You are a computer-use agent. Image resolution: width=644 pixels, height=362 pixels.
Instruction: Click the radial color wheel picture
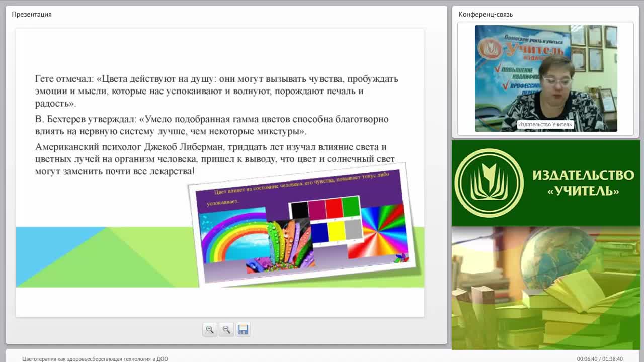pyautogui.click(x=376, y=230)
